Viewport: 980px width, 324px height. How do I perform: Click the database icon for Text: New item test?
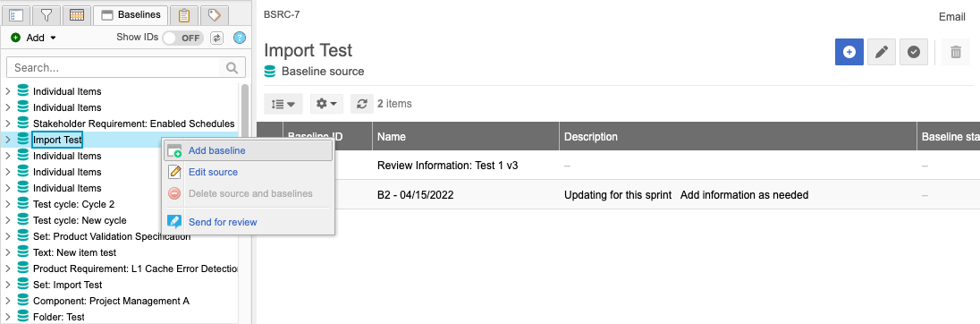(23, 252)
